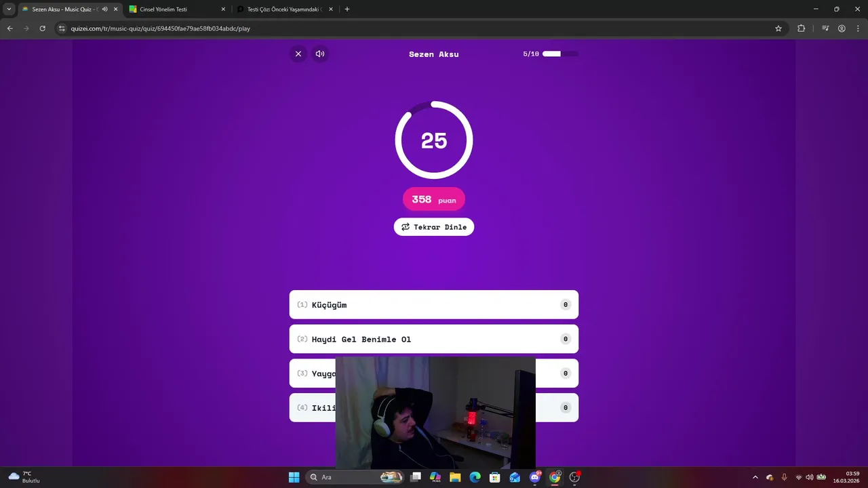Open the Chrome three-dot menu
This screenshot has width=868, height=488.
858,28
